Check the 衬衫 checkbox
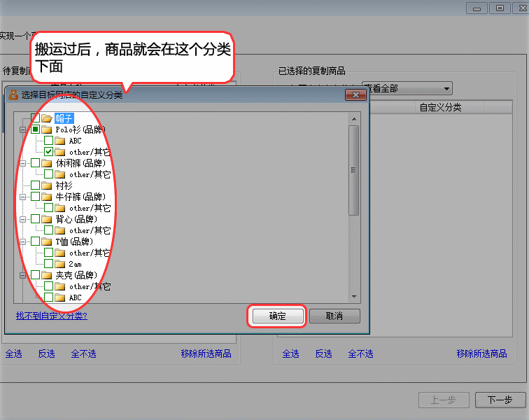The height and width of the screenshot is (420, 529). point(36,185)
